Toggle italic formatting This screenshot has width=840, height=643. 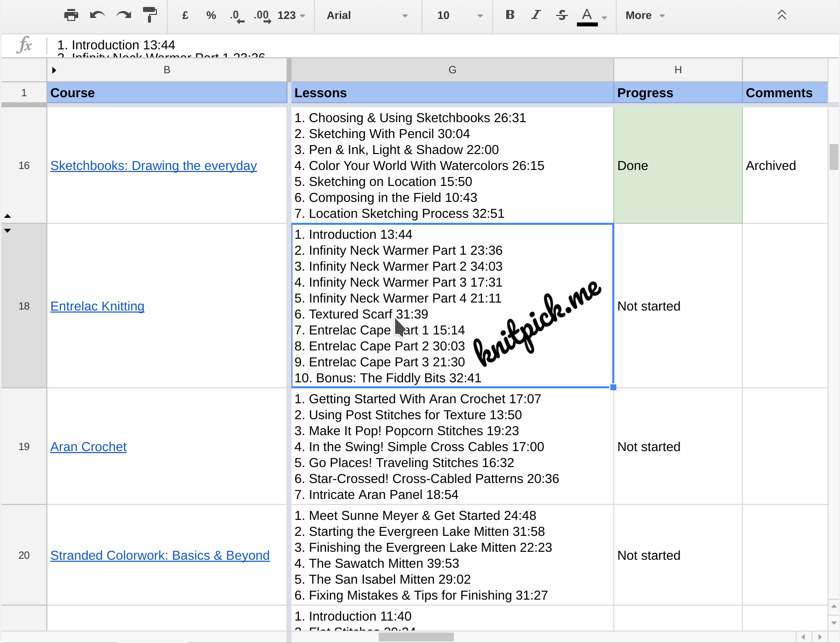(536, 15)
